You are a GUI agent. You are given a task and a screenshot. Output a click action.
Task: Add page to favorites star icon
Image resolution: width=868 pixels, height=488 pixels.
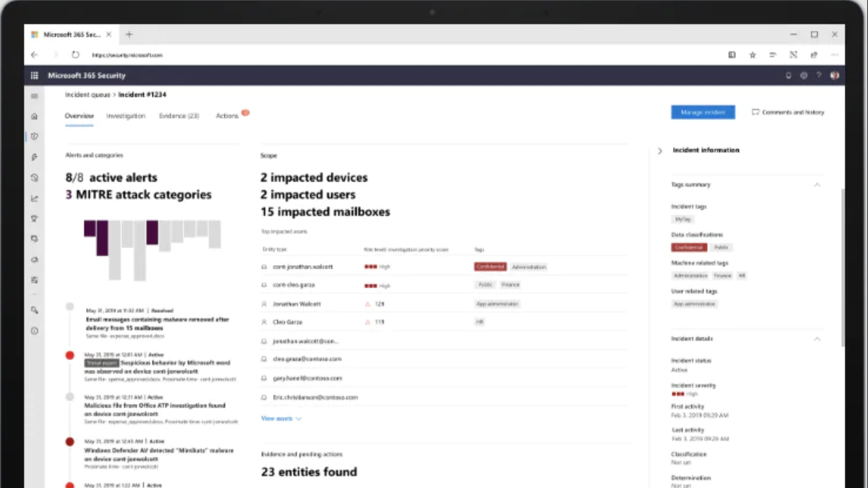pos(752,55)
